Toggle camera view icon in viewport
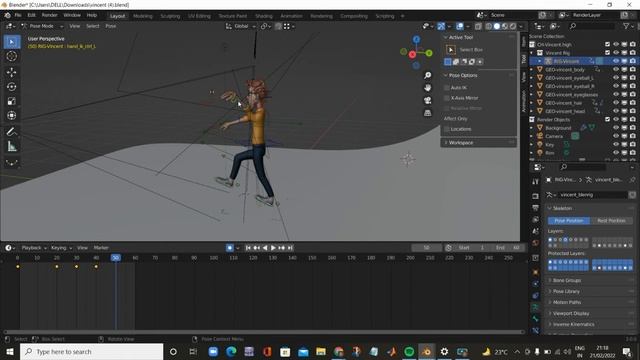Image resolution: width=640 pixels, height=360 pixels. pyautogui.click(x=427, y=100)
